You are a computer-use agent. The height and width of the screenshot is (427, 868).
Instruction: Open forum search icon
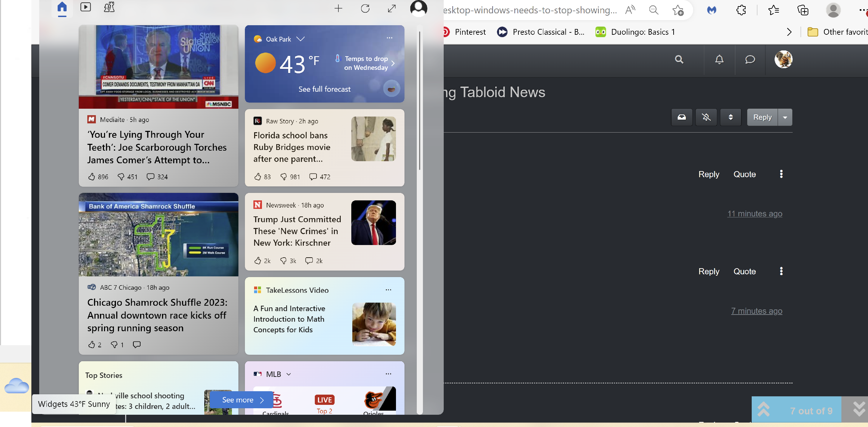(x=679, y=59)
